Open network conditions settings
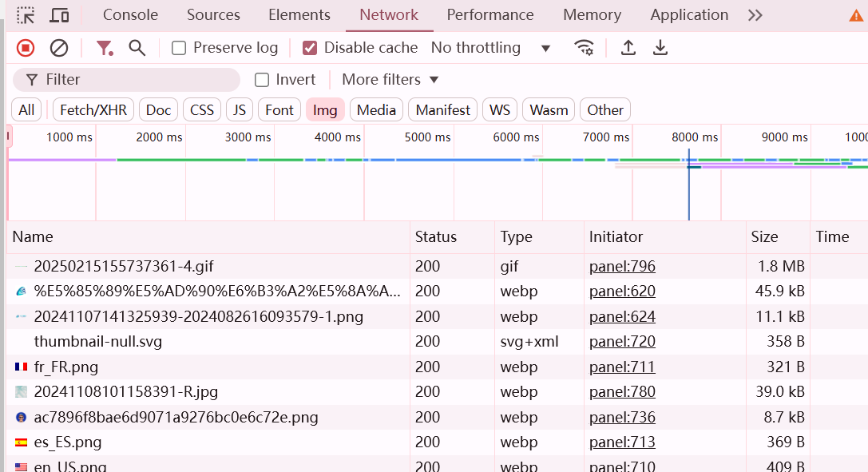This screenshot has width=868, height=472. 585,48
